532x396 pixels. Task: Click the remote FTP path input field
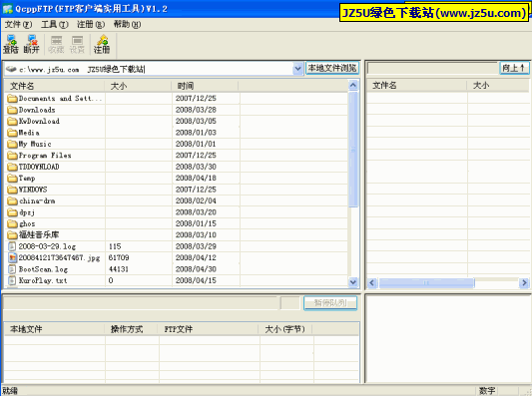pyautogui.click(x=432, y=69)
